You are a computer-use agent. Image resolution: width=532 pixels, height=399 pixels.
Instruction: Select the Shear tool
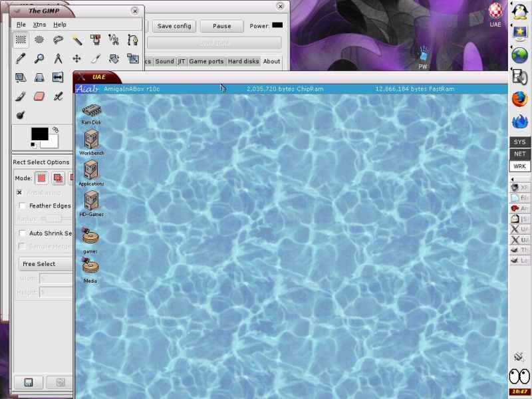coord(21,78)
